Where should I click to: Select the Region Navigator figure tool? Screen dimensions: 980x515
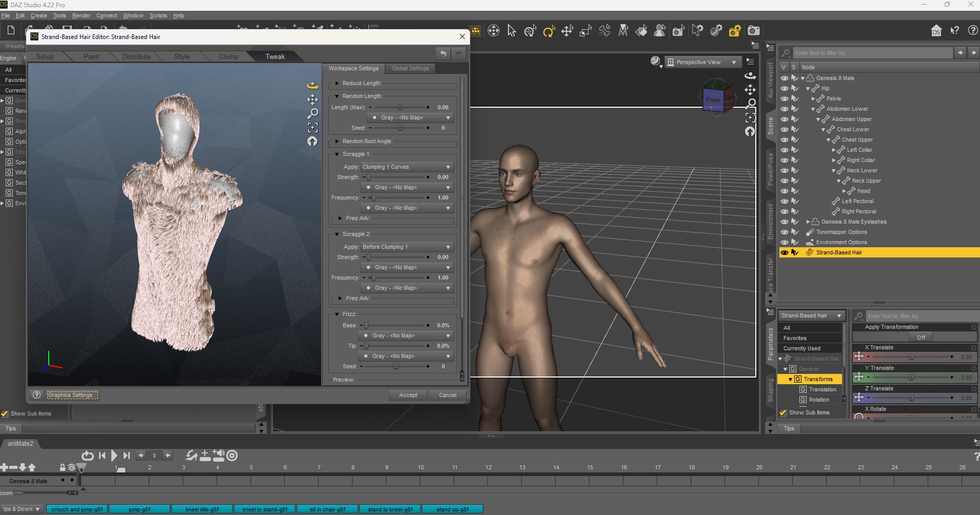click(660, 31)
